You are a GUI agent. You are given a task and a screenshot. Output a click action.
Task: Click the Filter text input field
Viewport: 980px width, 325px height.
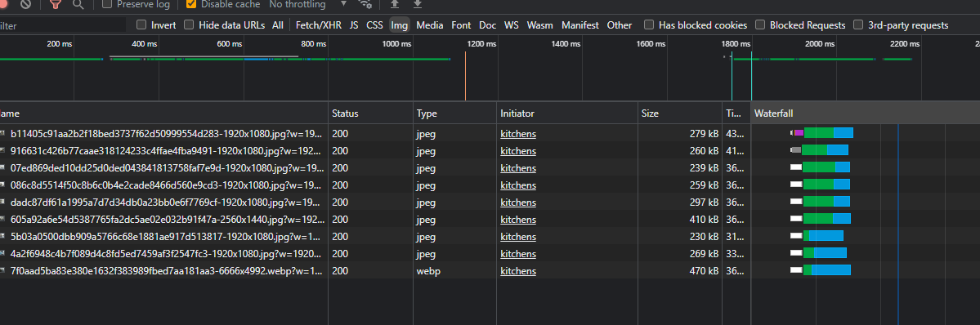(60, 25)
